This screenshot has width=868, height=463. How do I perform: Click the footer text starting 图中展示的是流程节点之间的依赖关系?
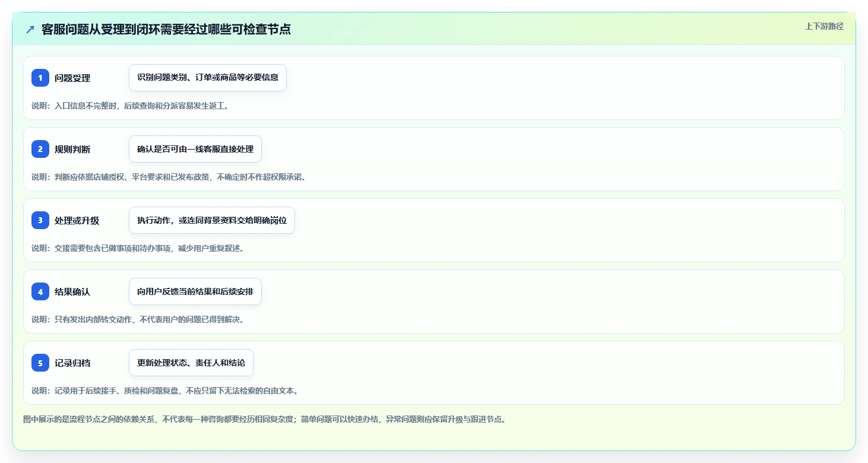(x=265, y=419)
